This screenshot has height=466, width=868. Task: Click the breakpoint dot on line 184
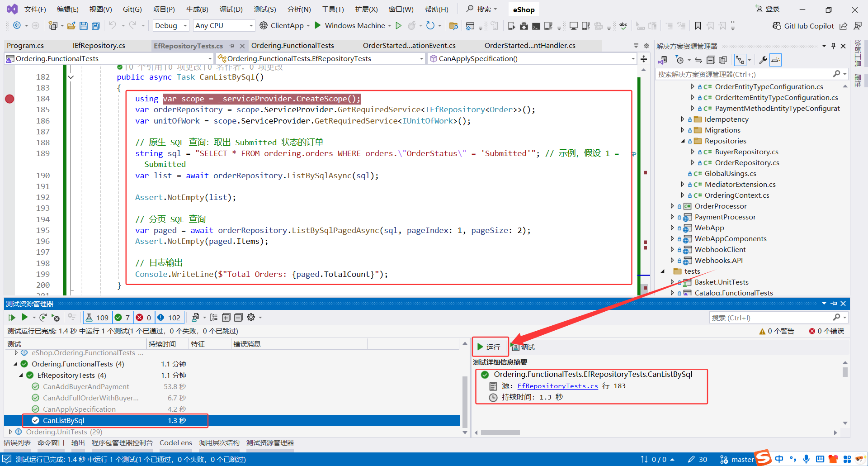(9, 99)
